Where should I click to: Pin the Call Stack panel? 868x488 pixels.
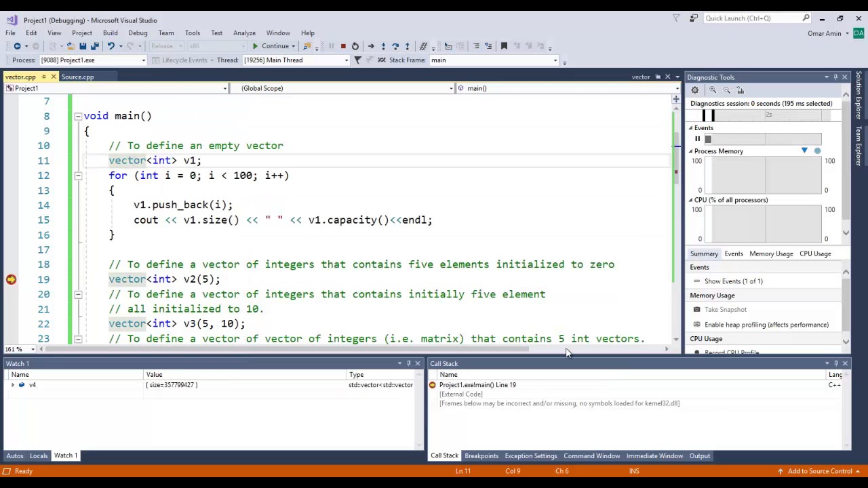coord(835,364)
